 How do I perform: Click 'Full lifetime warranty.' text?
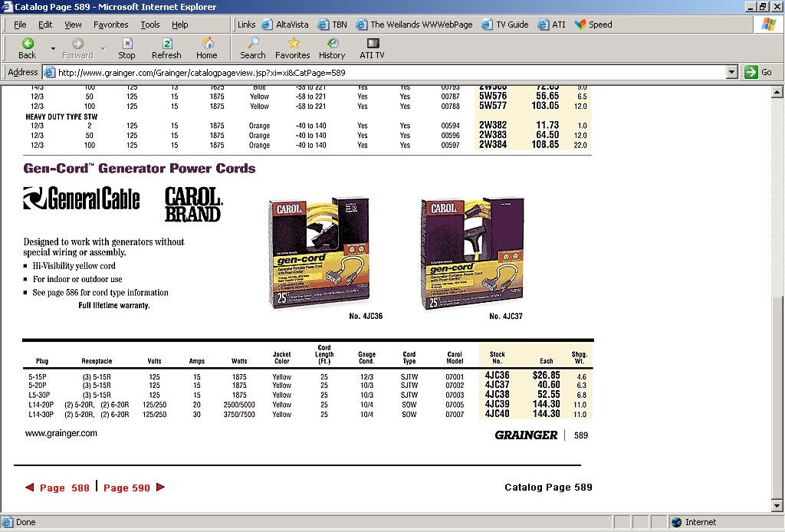click(x=114, y=305)
